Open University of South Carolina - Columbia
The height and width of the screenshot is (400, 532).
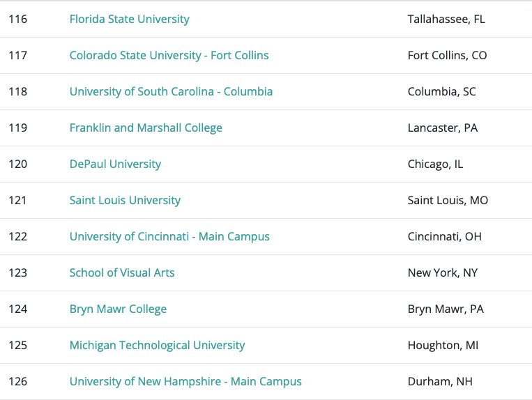(171, 92)
